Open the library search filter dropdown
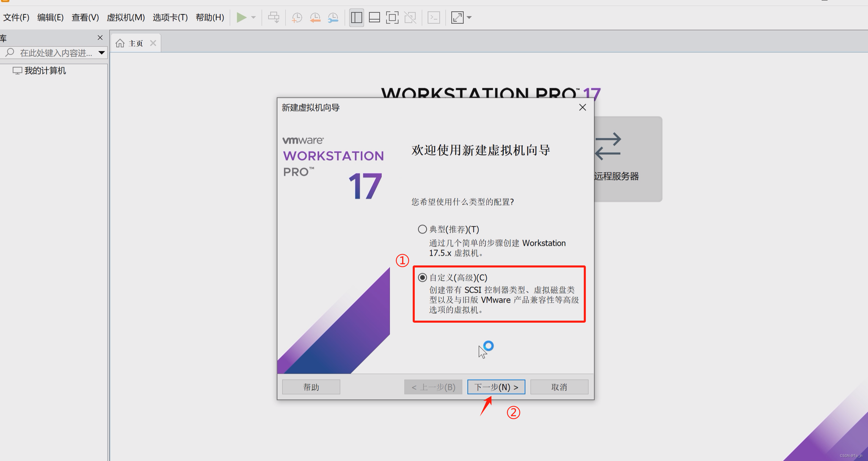 point(102,53)
